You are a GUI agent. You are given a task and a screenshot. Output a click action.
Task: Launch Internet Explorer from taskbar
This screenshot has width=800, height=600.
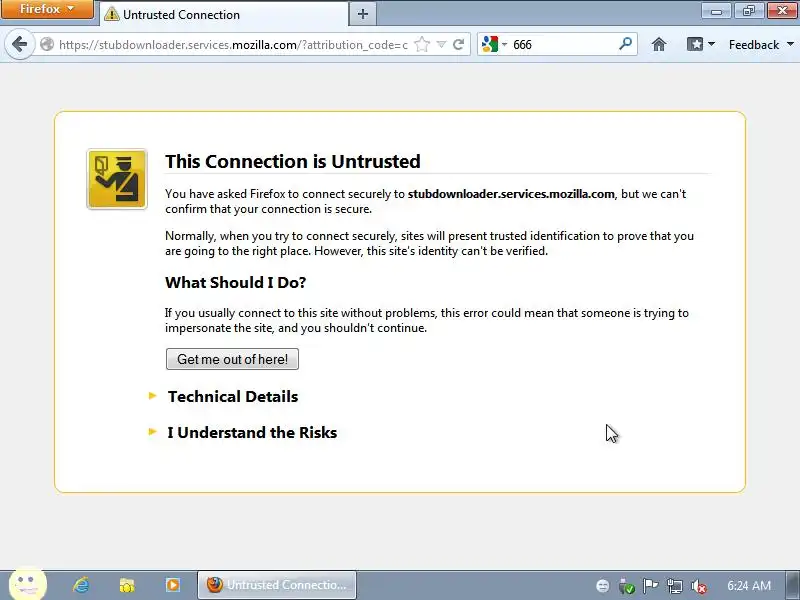coord(81,585)
